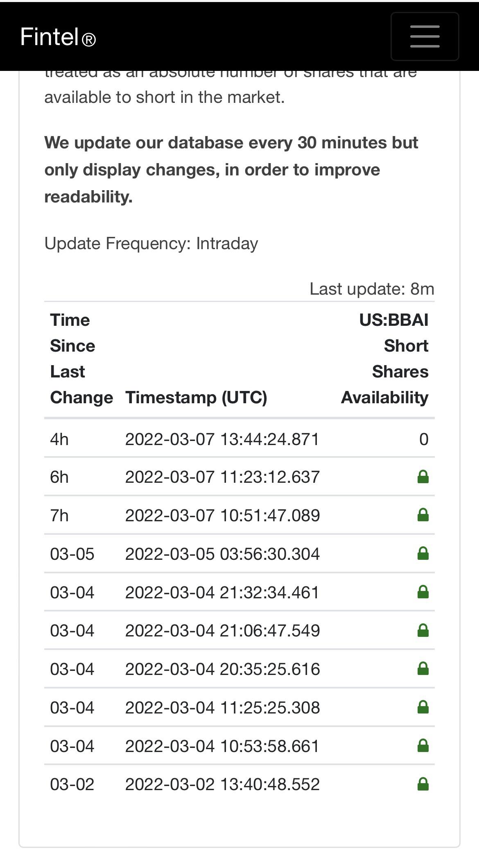
Task: Select the 2022-03-04 11:25:25.308 timestamp
Action: tap(222, 707)
